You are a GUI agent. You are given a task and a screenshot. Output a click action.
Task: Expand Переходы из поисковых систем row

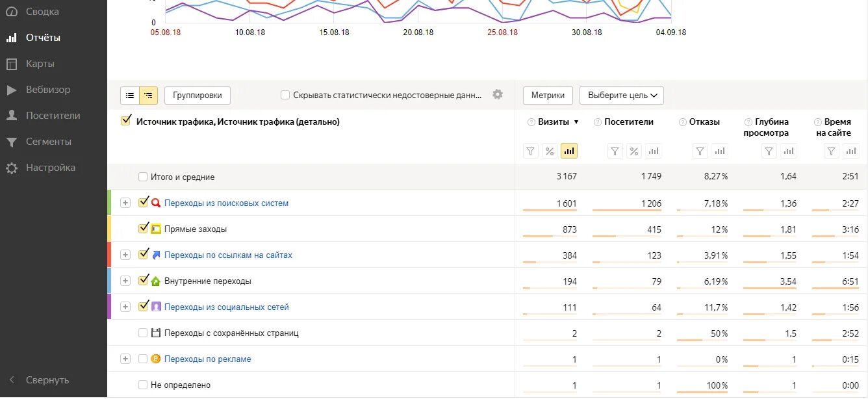click(x=125, y=203)
